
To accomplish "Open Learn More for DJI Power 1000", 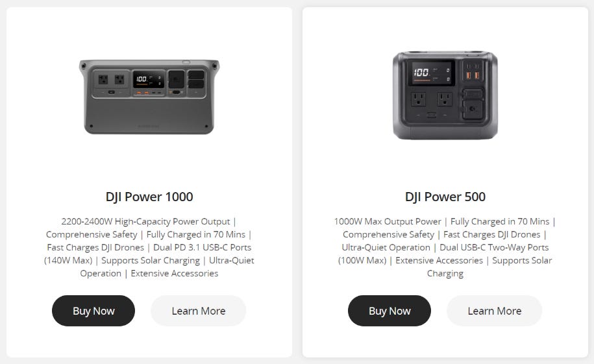I will [199, 311].
